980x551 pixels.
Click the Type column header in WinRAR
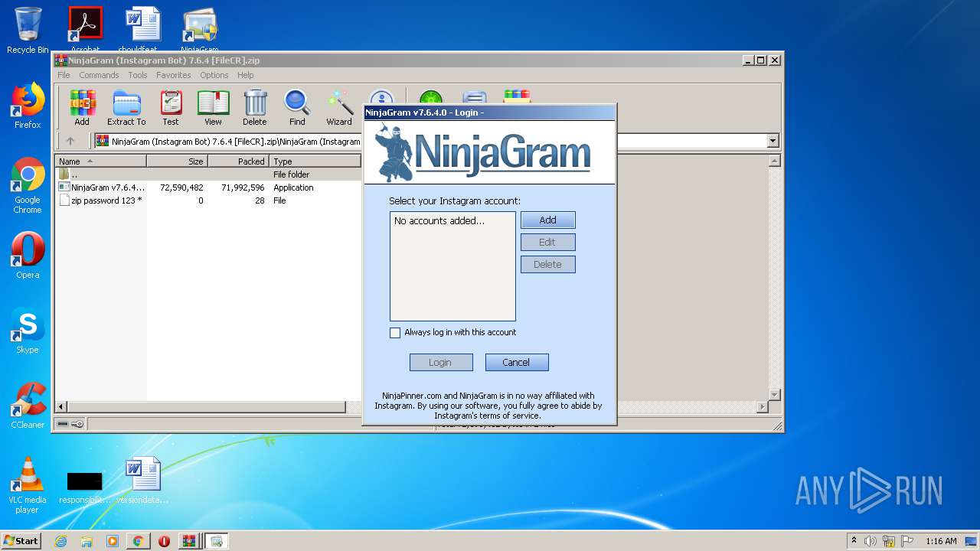[315, 161]
